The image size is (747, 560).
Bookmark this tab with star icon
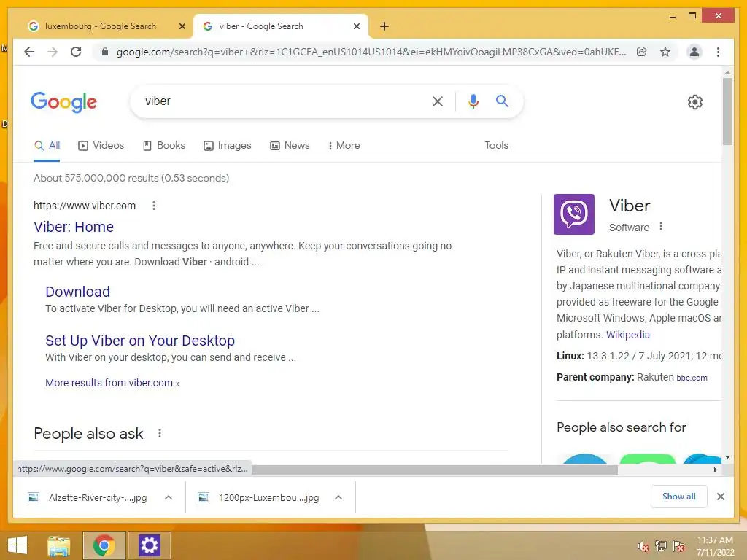(x=665, y=52)
